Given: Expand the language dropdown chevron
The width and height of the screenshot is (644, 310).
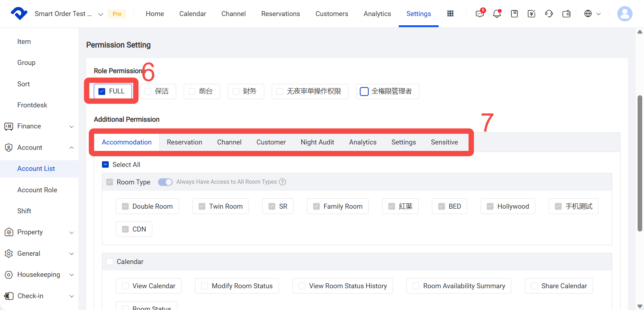Looking at the screenshot, I should point(599,14).
